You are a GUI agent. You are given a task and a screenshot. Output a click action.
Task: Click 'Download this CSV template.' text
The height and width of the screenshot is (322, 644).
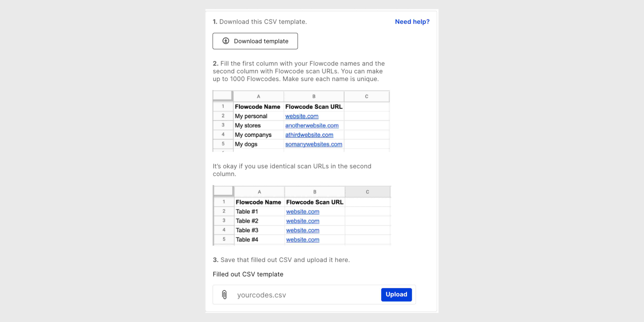pos(263,22)
